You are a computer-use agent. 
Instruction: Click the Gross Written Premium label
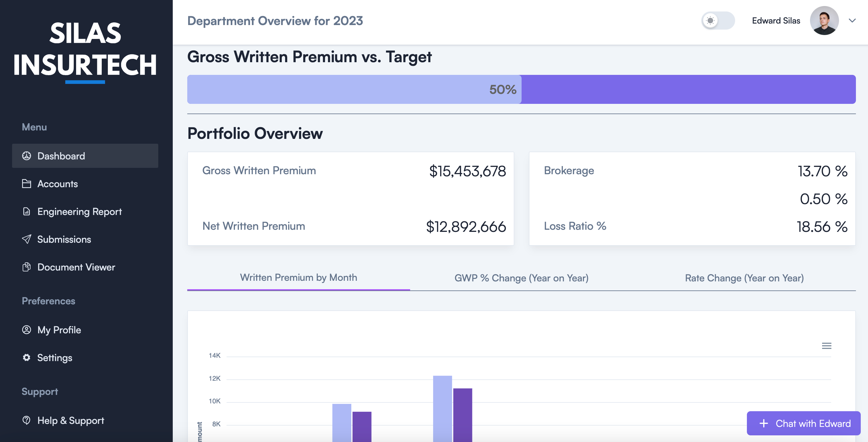pos(259,171)
